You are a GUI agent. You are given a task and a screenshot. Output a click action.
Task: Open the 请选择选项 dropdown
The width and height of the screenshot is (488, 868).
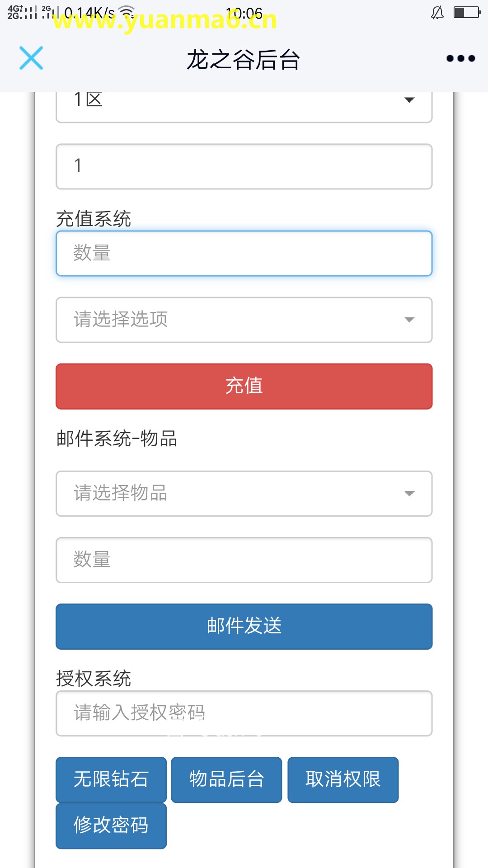(x=244, y=320)
